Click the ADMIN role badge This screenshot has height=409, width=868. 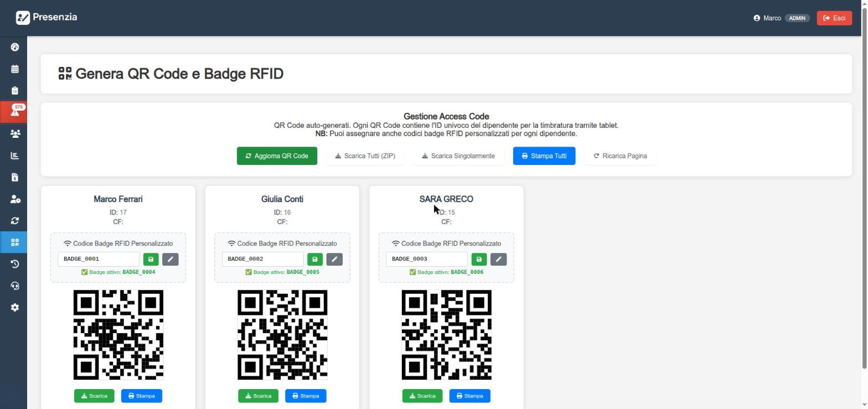click(797, 18)
